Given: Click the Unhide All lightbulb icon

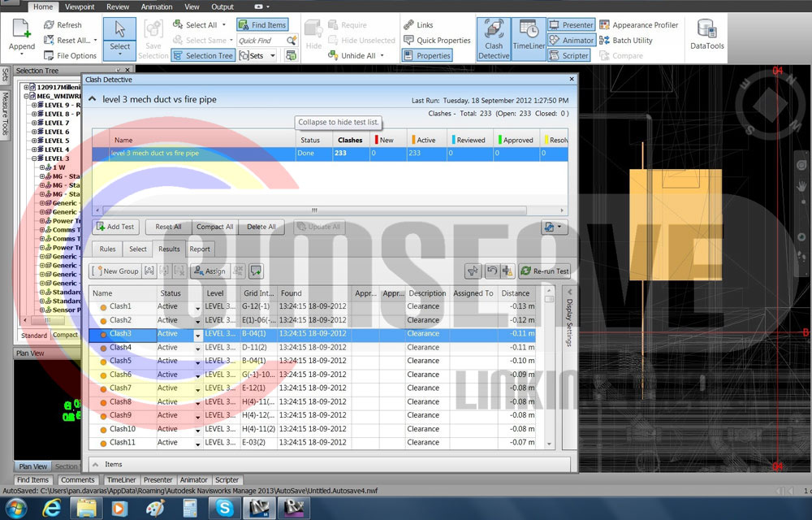Looking at the screenshot, I should (333, 55).
